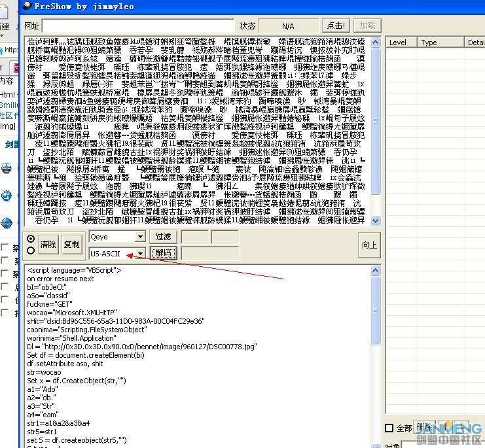Click the 状态 N/A status field
Screen dimensions: 485x448
pyautogui.click(x=288, y=26)
